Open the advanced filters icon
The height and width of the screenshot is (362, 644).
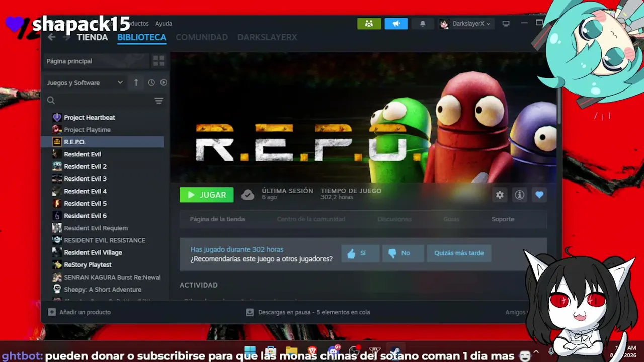(158, 101)
